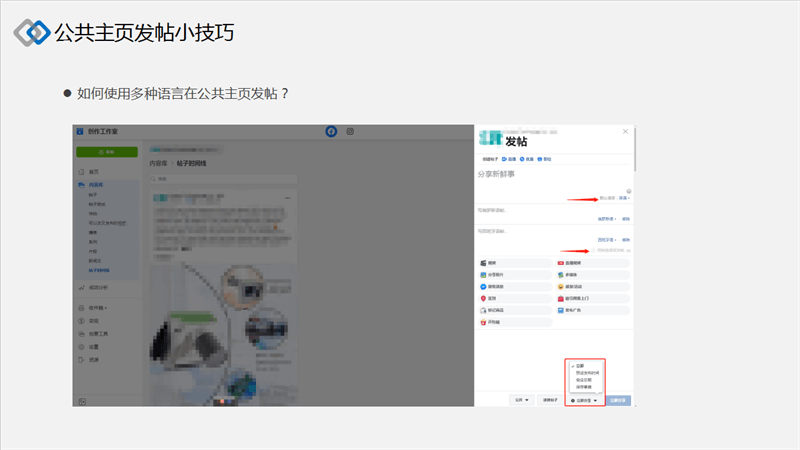Click the 分享照片 share photo option

pos(515,275)
